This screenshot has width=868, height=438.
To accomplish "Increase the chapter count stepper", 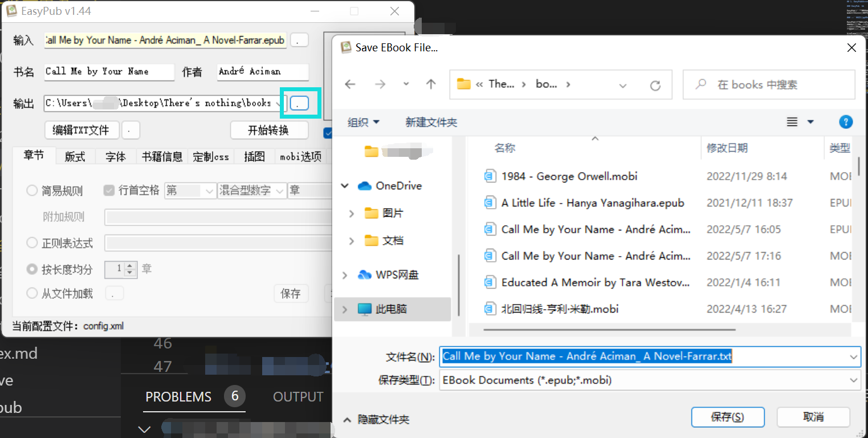I will click(131, 266).
